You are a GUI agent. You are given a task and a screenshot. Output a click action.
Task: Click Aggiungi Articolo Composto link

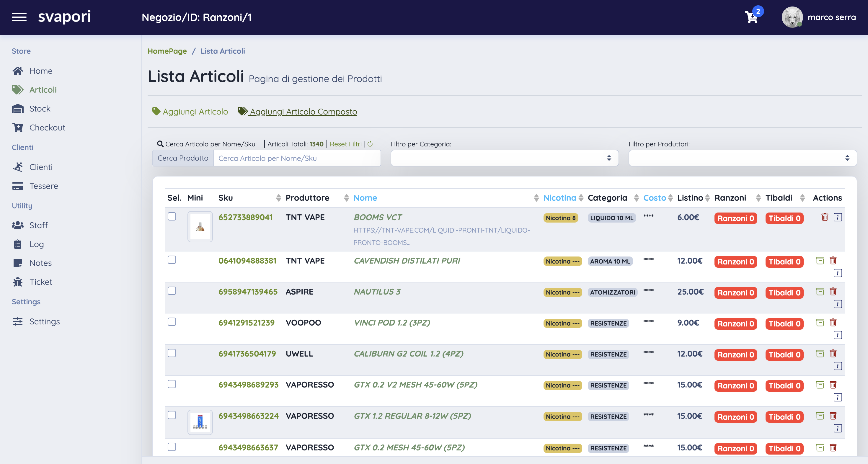point(297,112)
